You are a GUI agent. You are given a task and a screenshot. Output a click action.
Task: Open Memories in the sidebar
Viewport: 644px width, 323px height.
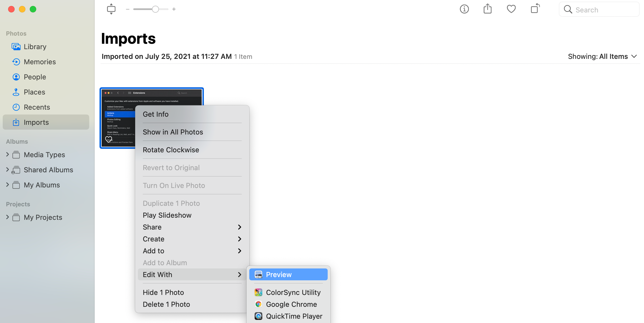(39, 62)
